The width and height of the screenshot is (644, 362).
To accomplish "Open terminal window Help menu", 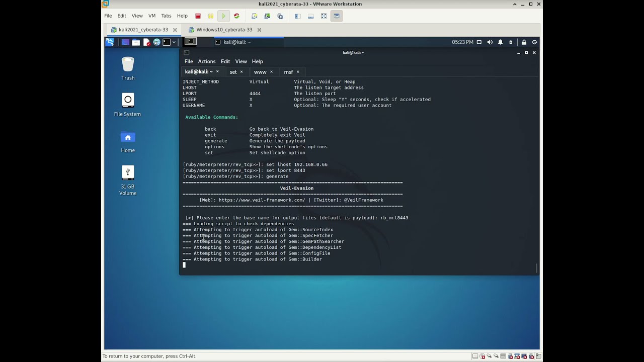I will 258,61.
